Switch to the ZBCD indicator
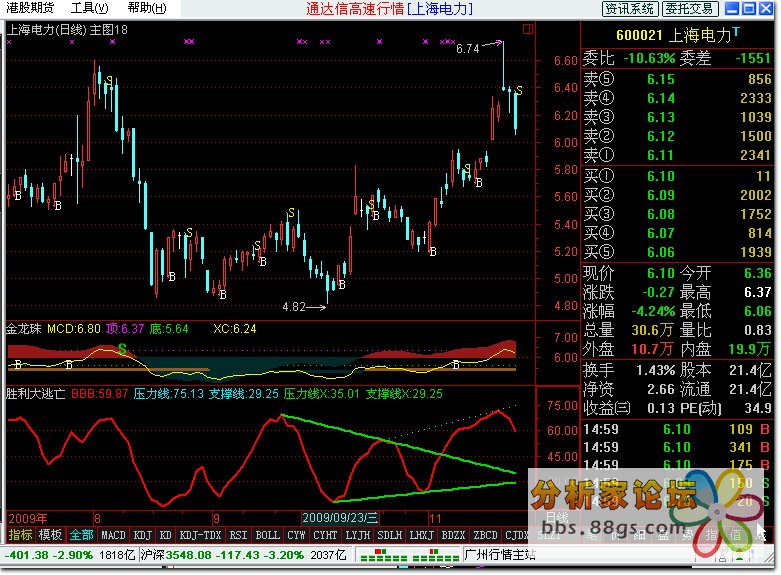Viewport: 781px width, 575px height. coord(485,535)
